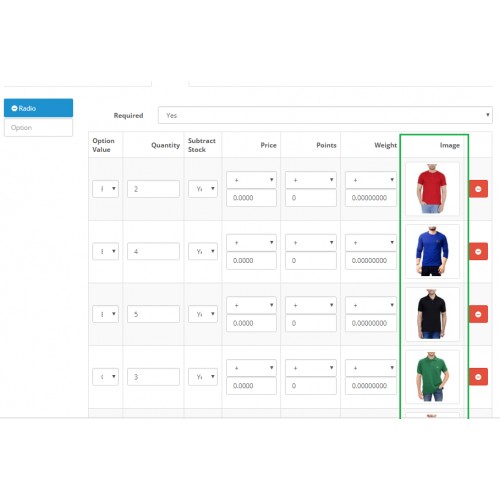Click price field in second row
The height and width of the screenshot is (500, 500).
251,260
